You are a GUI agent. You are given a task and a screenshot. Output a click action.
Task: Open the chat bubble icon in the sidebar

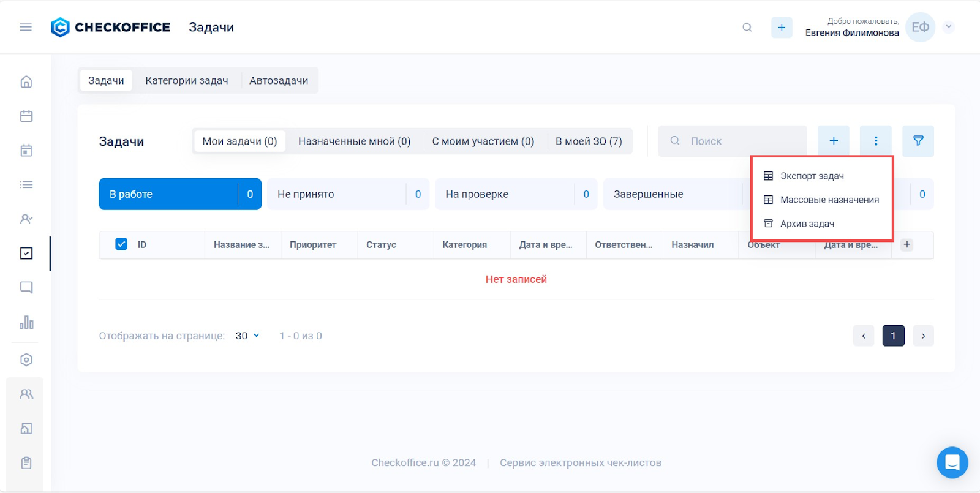26,287
